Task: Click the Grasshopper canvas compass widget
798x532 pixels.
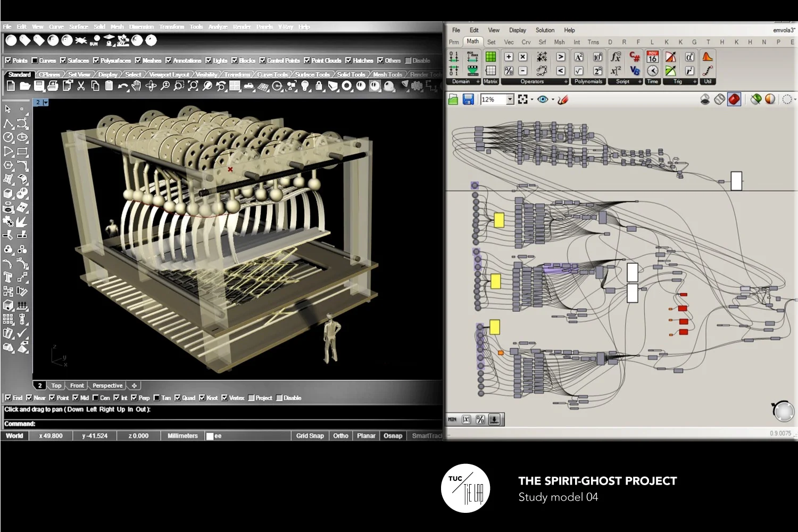Action: pos(783,411)
